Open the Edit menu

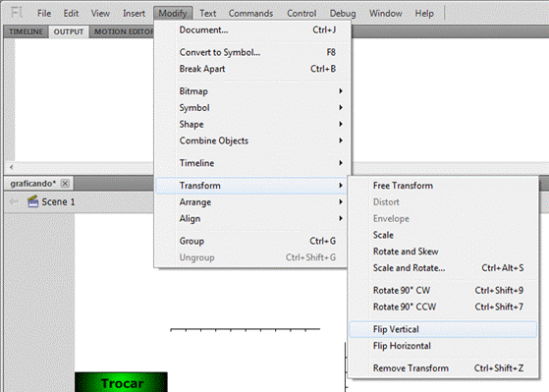coord(71,14)
